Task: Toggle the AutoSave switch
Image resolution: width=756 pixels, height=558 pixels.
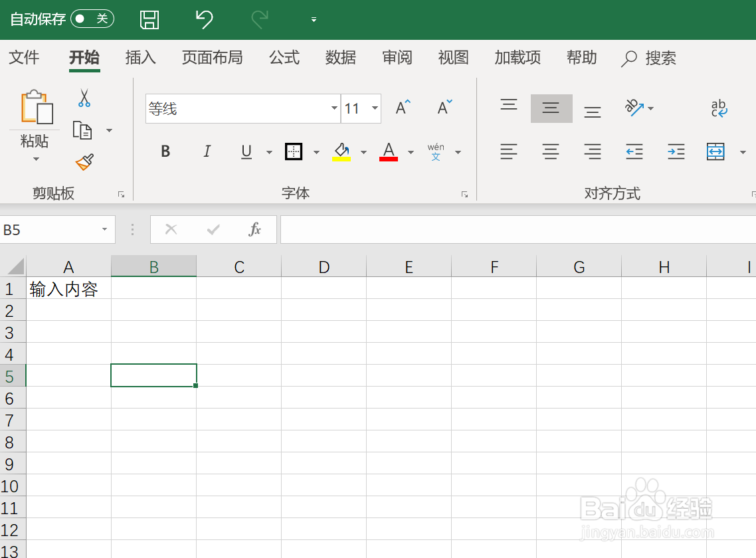Action: pos(92,19)
